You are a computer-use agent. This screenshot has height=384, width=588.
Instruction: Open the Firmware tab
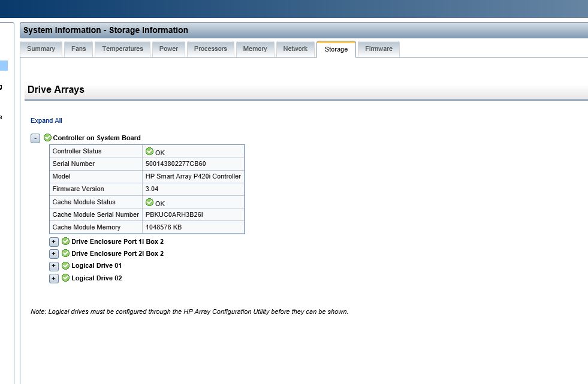pos(379,49)
